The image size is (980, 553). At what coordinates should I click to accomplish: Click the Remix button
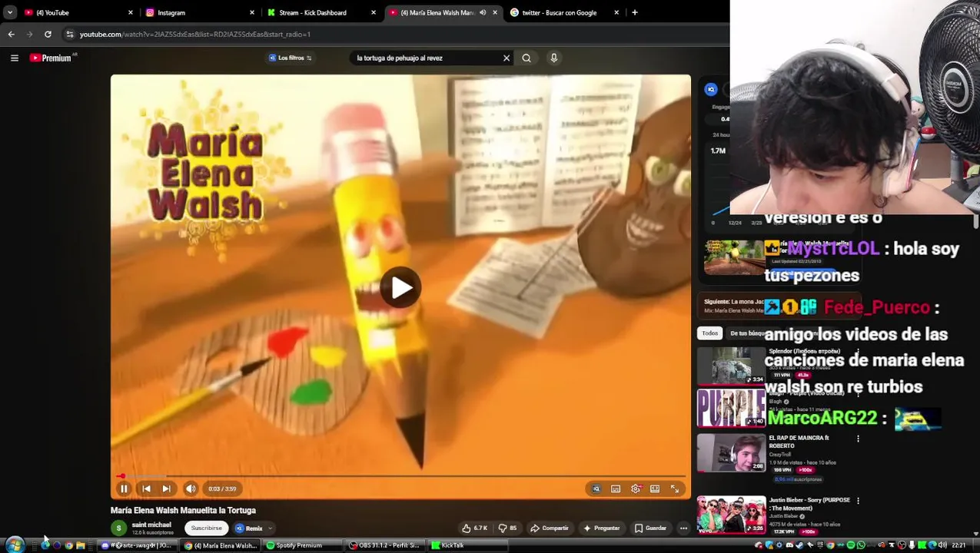click(x=249, y=528)
